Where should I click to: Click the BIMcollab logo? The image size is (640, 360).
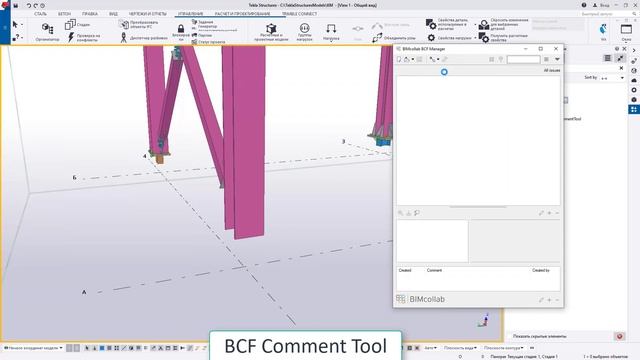tap(420, 299)
